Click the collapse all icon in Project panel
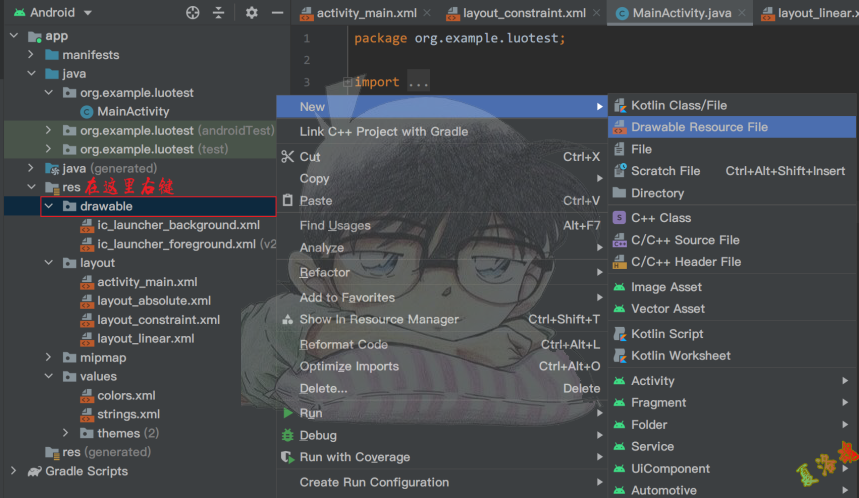This screenshot has width=859, height=498. pyautogui.click(x=221, y=13)
